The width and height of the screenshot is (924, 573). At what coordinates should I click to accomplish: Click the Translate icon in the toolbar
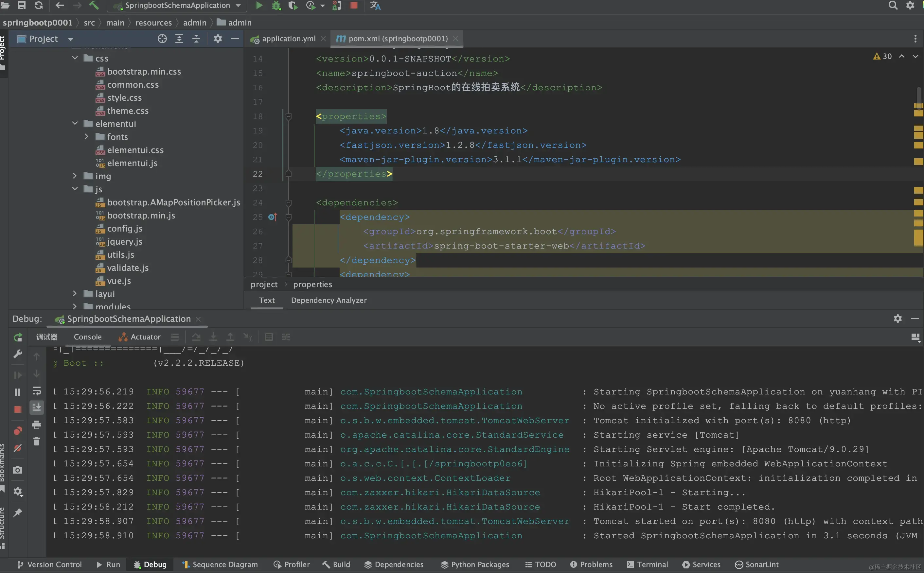pyautogui.click(x=375, y=5)
